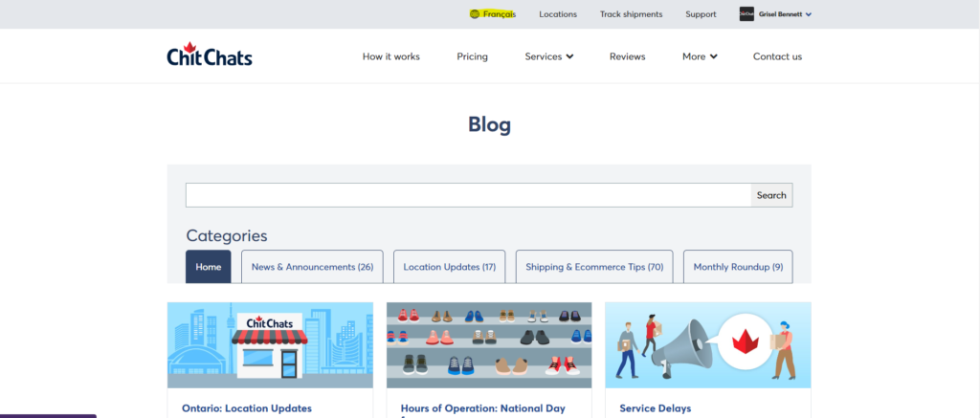This screenshot has width=980, height=418.
Task: Expand the More menu chevron
Action: [714, 56]
